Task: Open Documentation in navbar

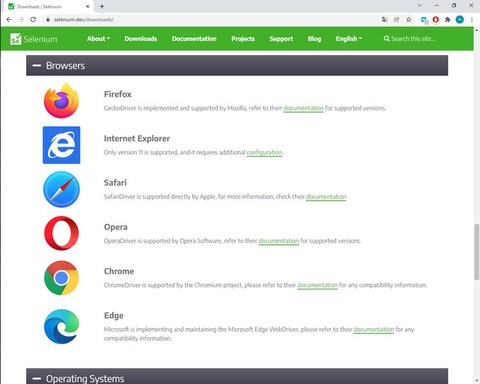Action: [x=194, y=39]
